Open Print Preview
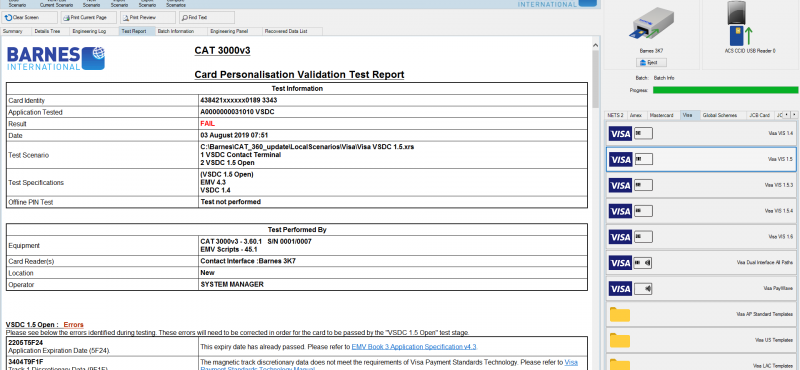This screenshot has height=370, width=800. pyautogui.click(x=148, y=17)
